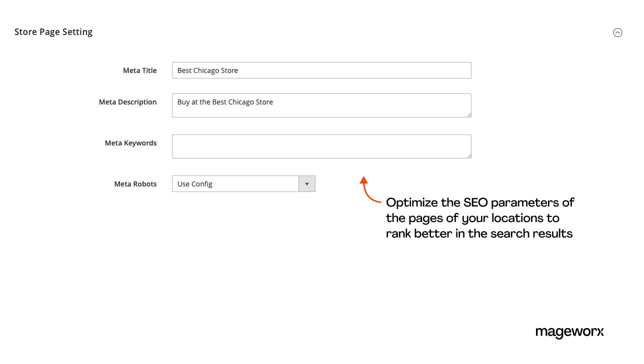The width and height of the screenshot is (644, 364).
Task: Click the Meta Robots label
Action: (135, 184)
